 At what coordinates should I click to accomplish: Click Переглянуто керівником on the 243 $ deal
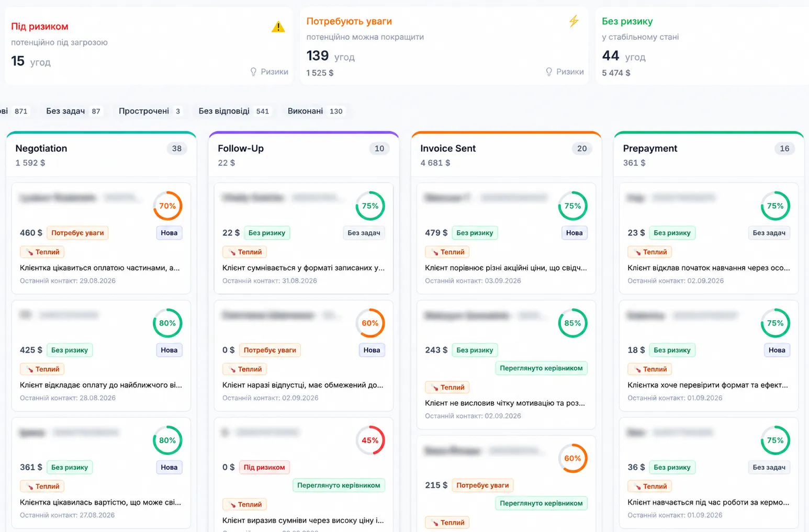click(x=541, y=368)
